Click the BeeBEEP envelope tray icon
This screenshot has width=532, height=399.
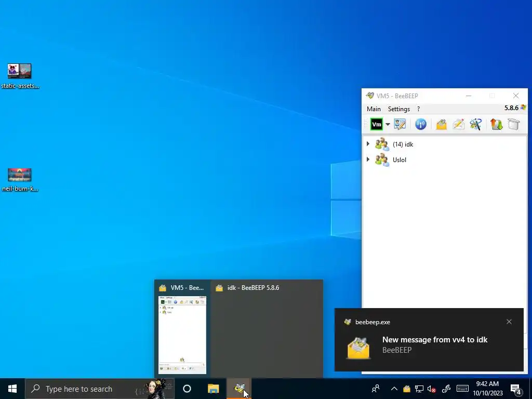coord(406,389)
